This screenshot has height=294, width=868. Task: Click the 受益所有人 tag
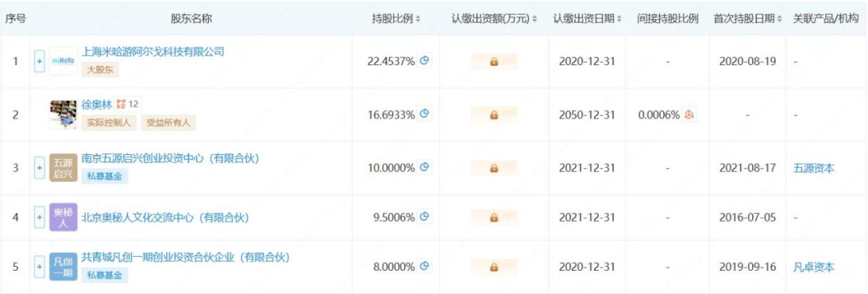point(168,123)
